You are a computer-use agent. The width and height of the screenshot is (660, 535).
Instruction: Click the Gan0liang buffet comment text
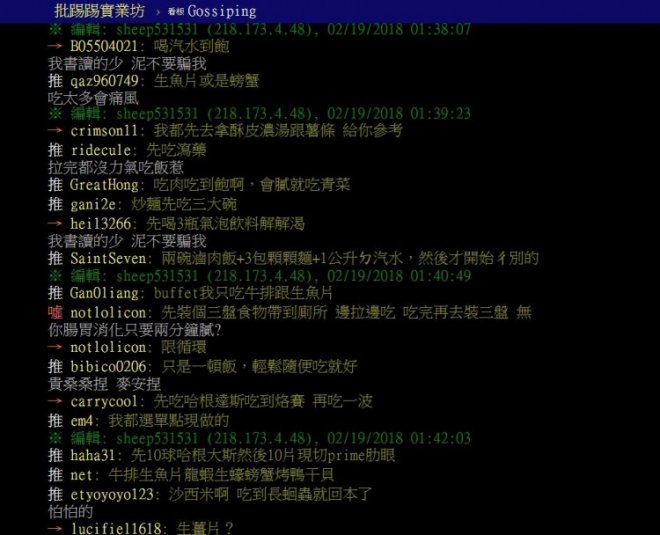pos(243,293)
